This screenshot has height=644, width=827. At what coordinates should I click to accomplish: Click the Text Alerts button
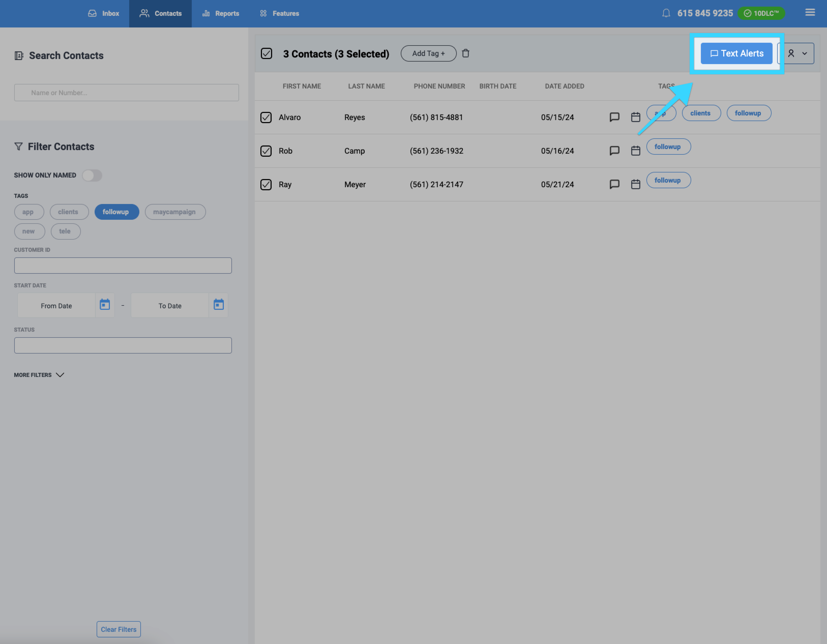tap(736, 53)
